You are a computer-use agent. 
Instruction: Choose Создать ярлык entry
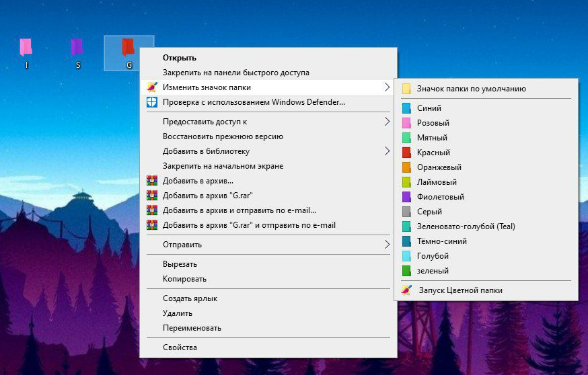(x=268, y=298)
